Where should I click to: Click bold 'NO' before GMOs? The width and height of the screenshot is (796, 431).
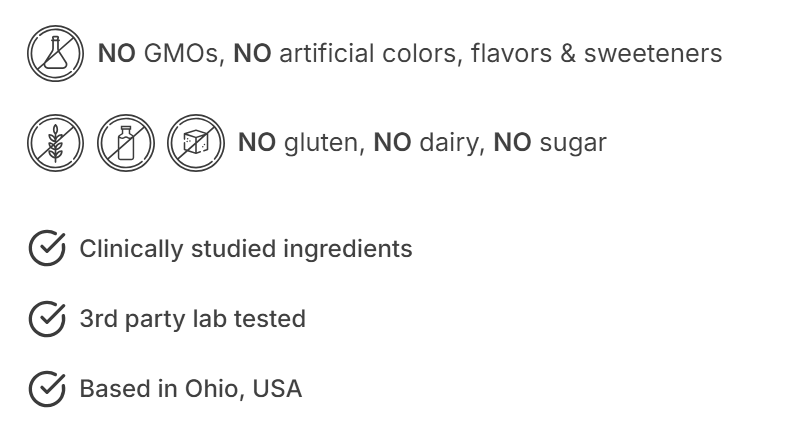(116, 53)
